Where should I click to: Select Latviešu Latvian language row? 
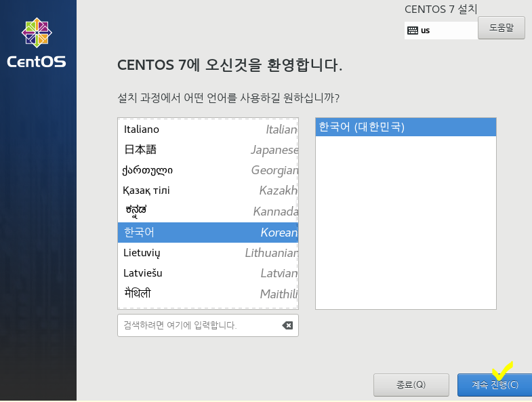(208, 273)
